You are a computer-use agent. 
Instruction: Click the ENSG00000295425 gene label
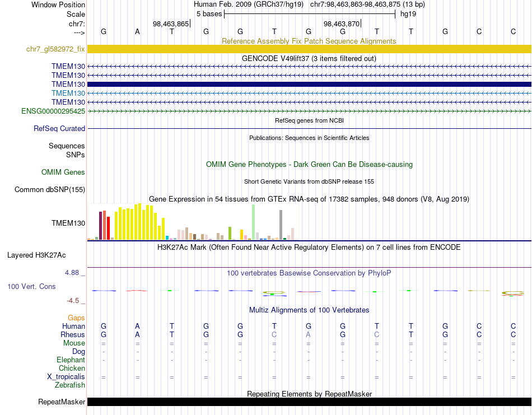[x=53, y=111]
